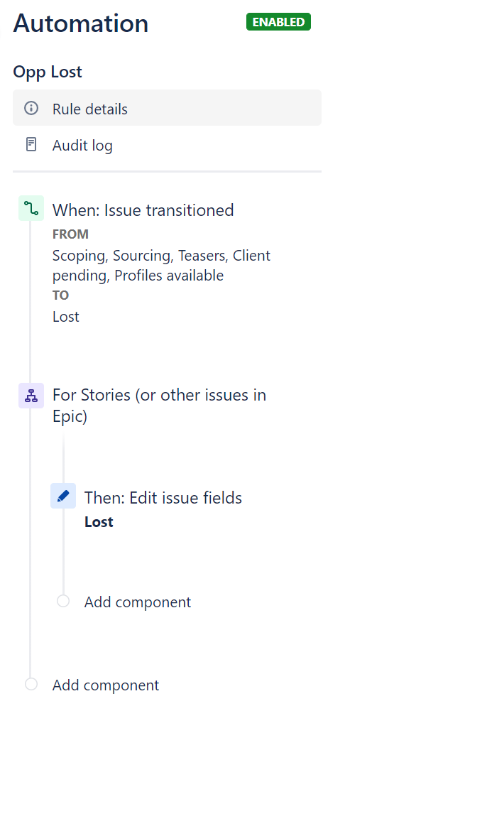The height and width of the screenshot is (831, 504).
Task: Open the For Stories branch component
Action: (x=159, y=406)
